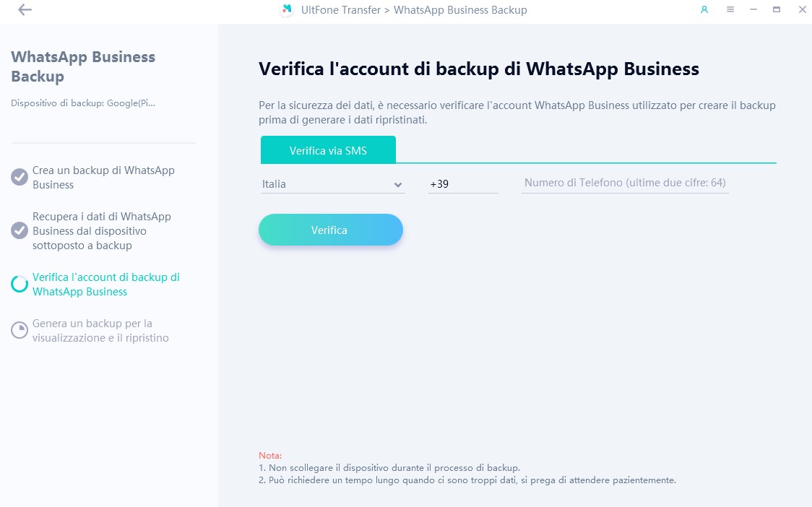Click the +39 country code field

coord(463,184)
